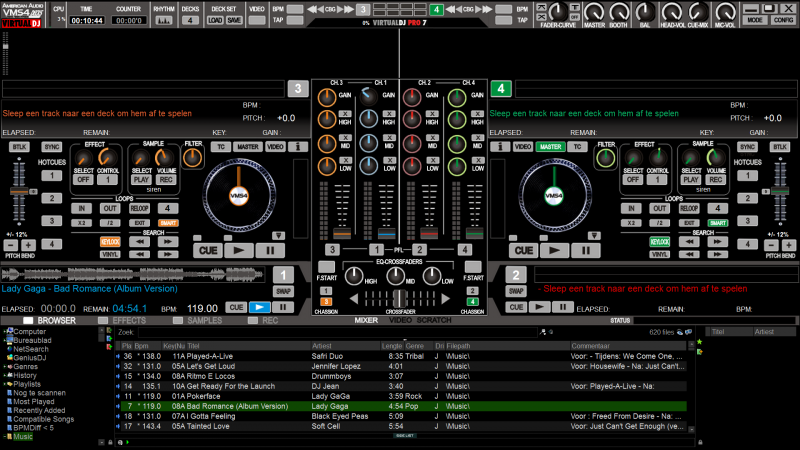Image resolution: width=800 pixels, height=450 pixels.
Task: Click the crossfader right arrow
Action: tap(445, 299)
